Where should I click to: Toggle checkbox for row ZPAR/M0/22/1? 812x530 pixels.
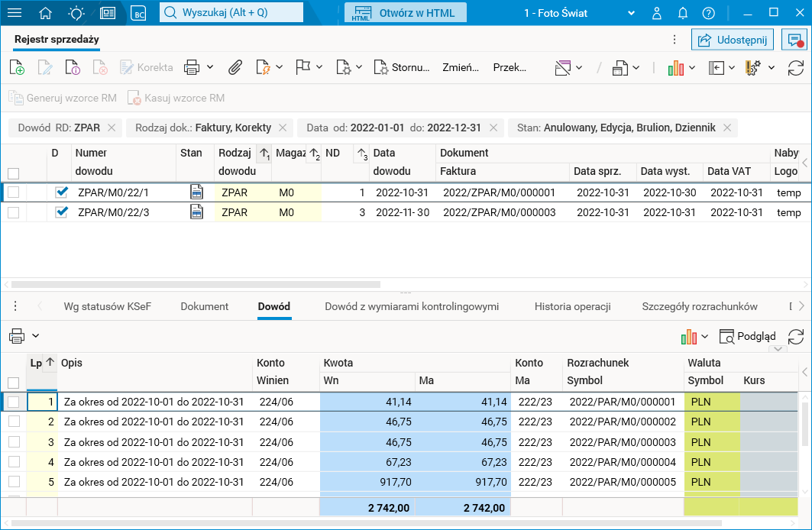tap(13, 192)
